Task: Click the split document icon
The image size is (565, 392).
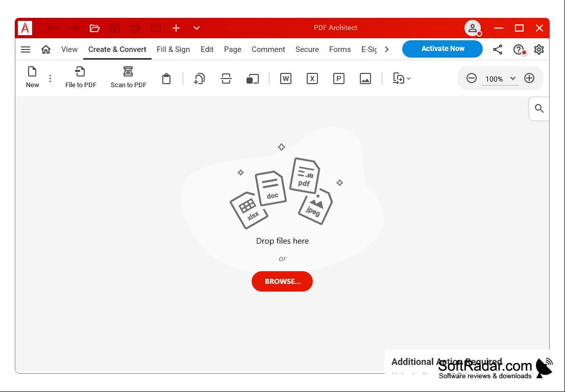Action: pos(226,79)
